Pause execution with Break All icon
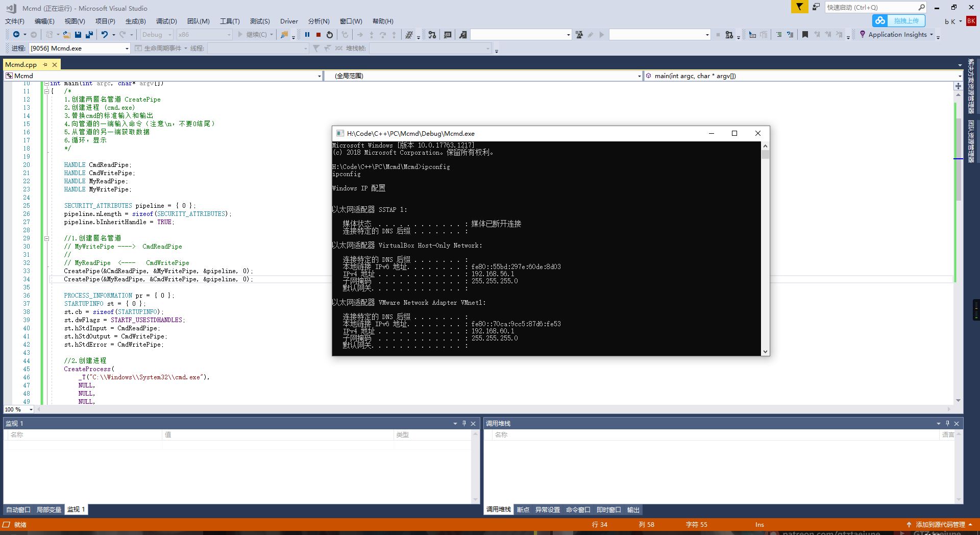Image resolution: width=980 pixels, height=535 pixels. (x=307, y=35)
